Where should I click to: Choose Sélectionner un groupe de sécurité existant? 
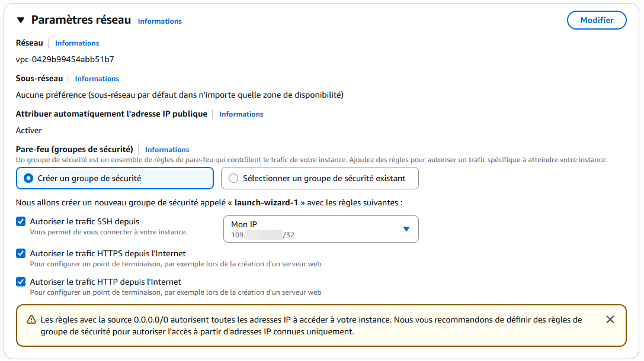(x=233, y=178)
